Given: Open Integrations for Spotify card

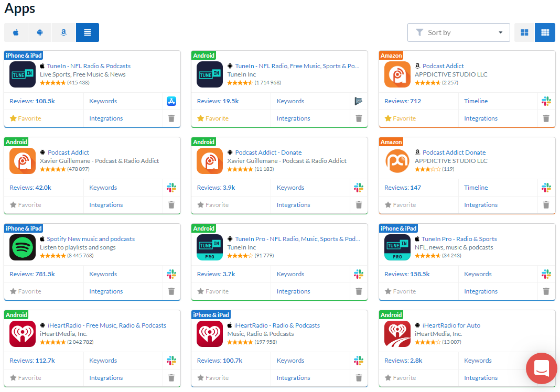Looking at the screenshot, I should 106,291.
